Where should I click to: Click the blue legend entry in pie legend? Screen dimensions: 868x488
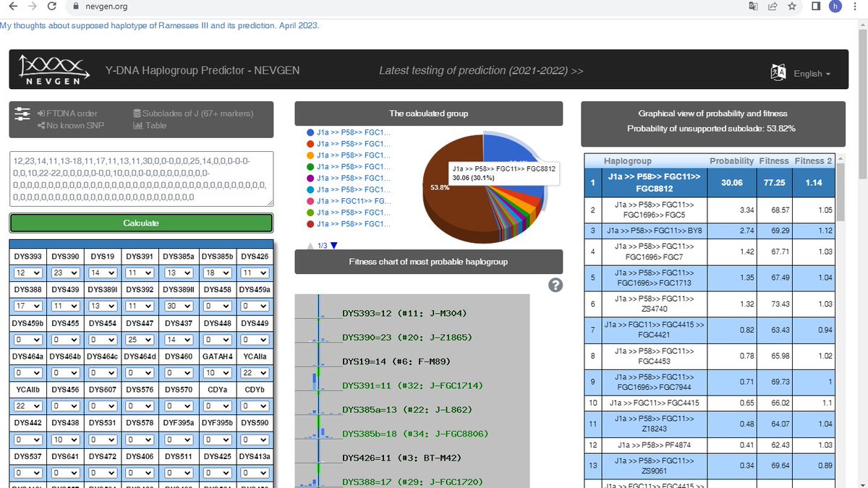pyautogui.click(x=349, y=133)
